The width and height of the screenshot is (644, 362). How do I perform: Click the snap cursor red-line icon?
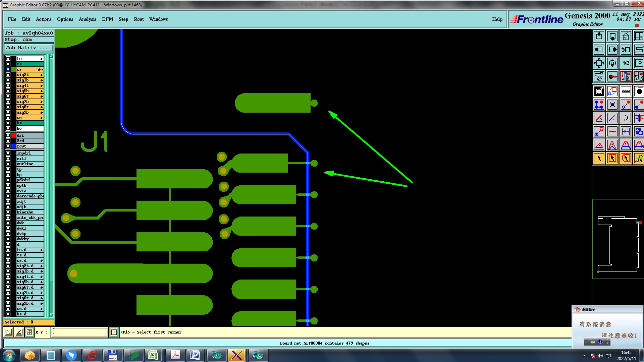click(x=612, y=76)
